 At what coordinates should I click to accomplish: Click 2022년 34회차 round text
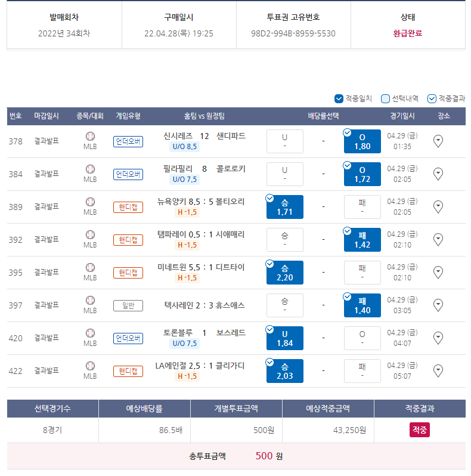click(64, 33)
